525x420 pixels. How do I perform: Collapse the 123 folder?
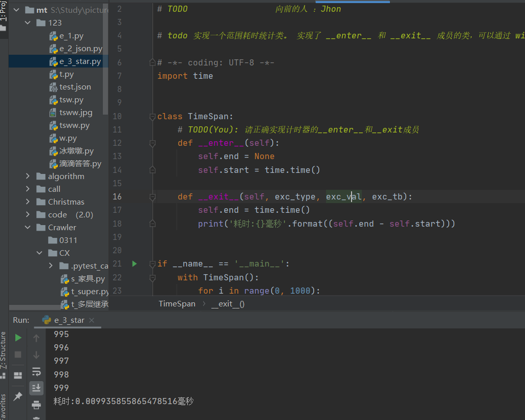pos(28,23)
